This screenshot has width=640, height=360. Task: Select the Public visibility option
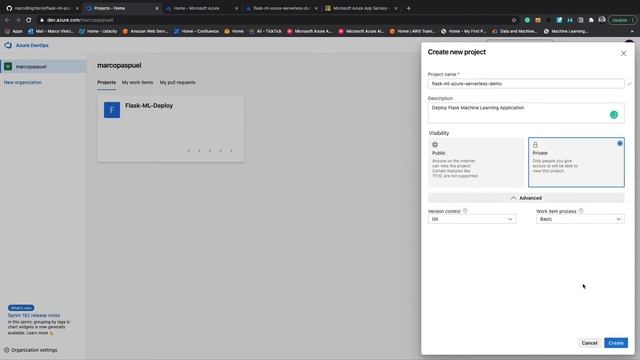pos(476,162)
